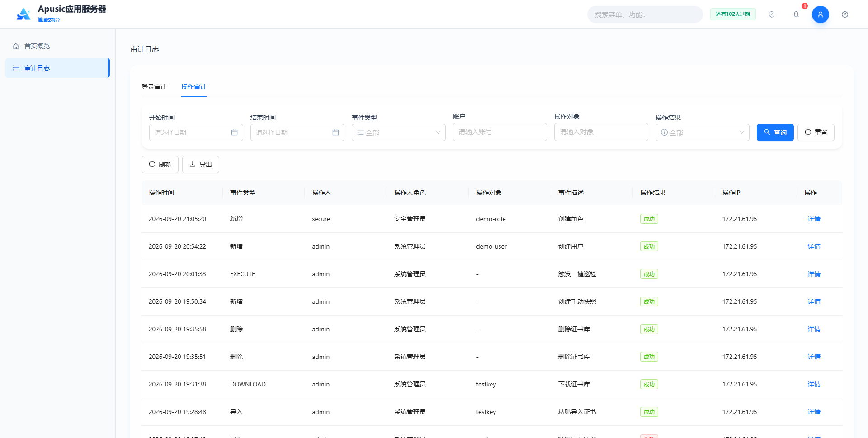The width and height of the screenshot is (868, 438).
Task: Click the Apusic logo icon
Action: [24, 14]
